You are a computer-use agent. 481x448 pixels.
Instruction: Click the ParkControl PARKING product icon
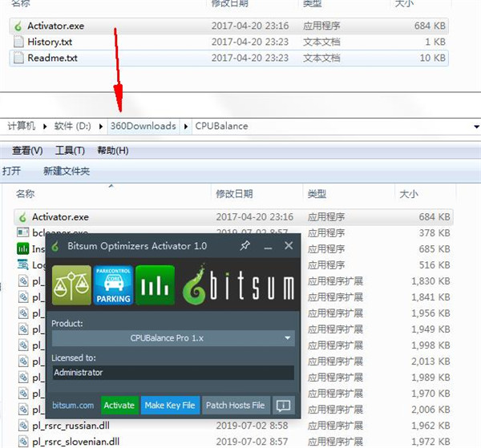(x=113, y=285)
